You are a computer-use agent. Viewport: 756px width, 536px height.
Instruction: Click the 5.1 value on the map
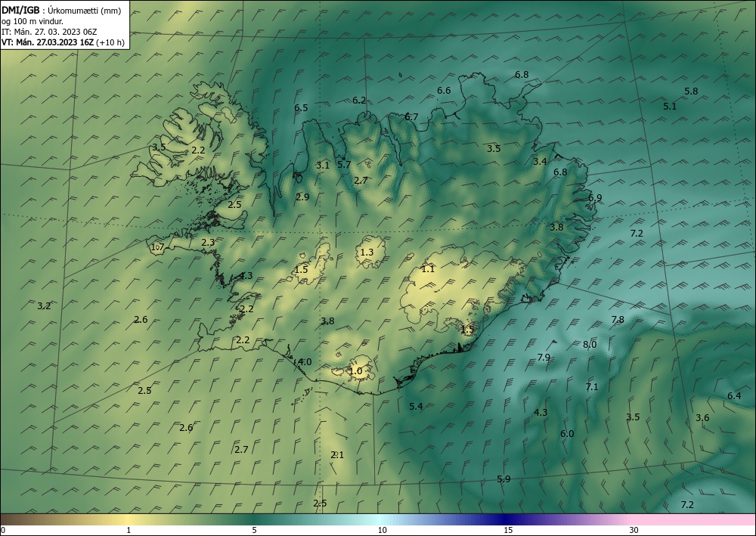(x=670, y=107)
